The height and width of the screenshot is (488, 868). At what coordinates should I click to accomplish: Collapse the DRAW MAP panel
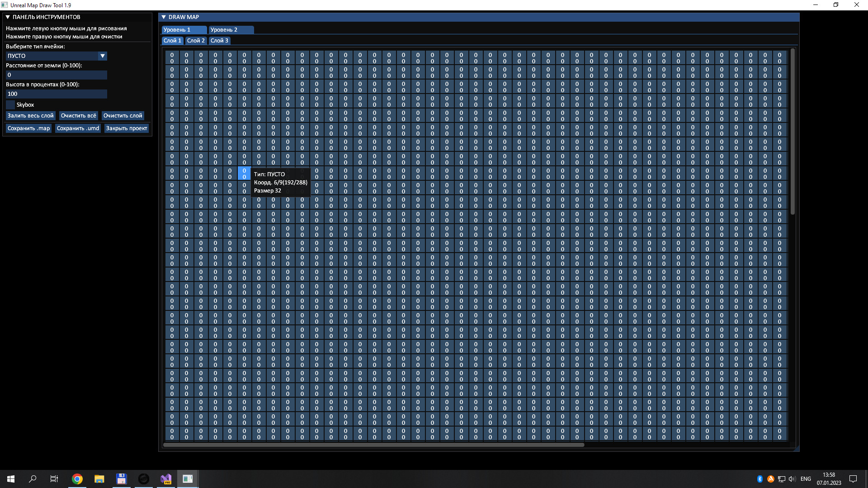[x=164, y=17]
